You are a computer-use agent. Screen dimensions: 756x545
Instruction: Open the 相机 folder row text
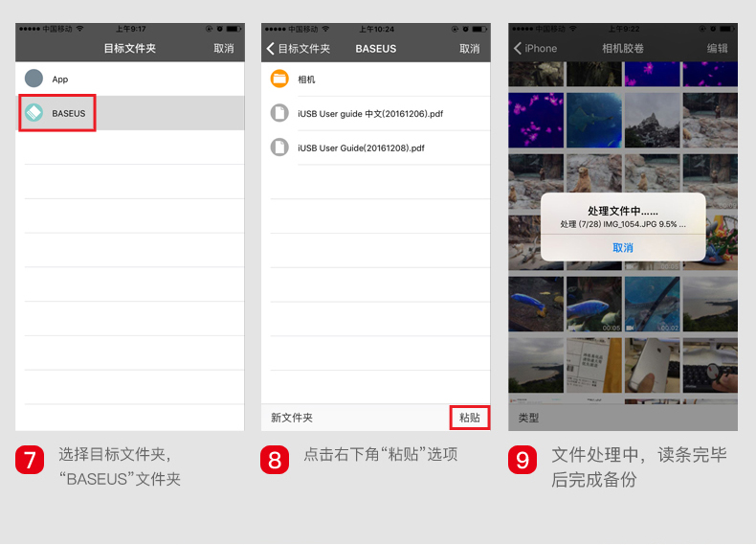point(306,79)
